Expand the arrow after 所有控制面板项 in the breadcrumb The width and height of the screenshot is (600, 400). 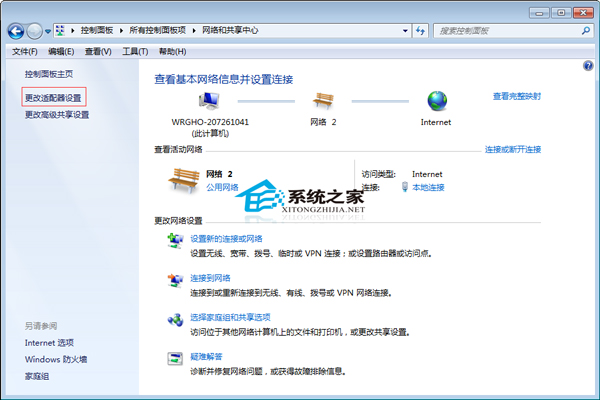click(194, 31)
